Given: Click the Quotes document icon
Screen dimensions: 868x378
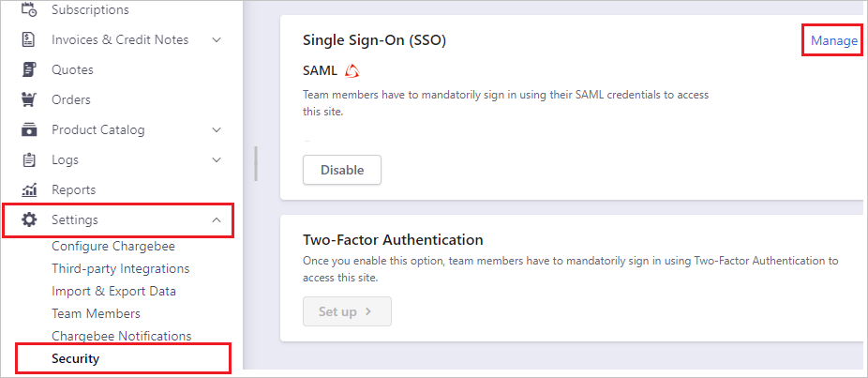Looking at the screenshot, I should [x=29, y=70].
